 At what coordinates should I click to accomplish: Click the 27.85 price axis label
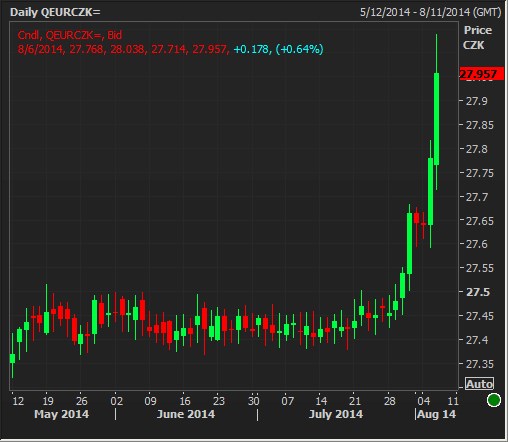(480, 125)
